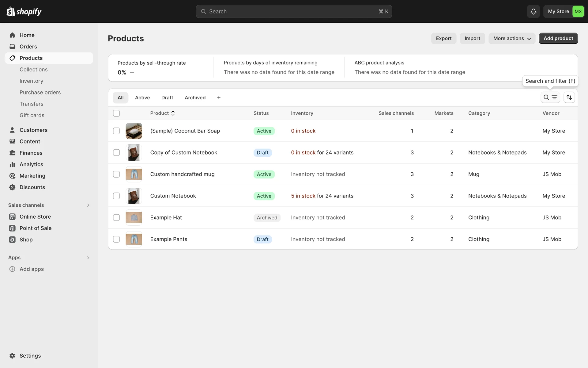The width and height of the screenshot is (588, 368).
Task: Switch to the Draft tab
Action: click(167, 98)
